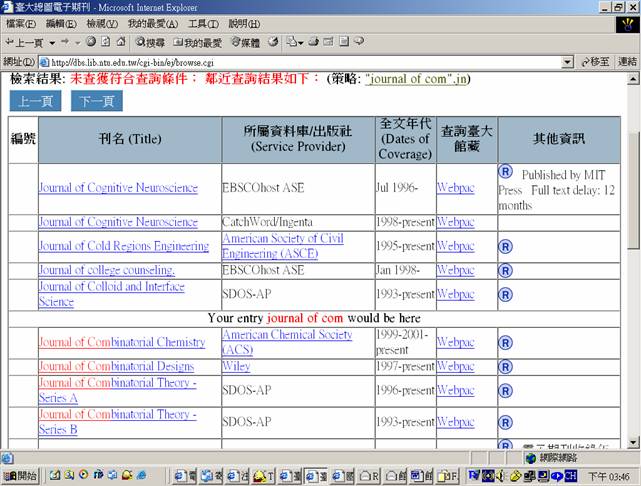Open the messenger toolbar icon
Screen dimensions: 641x486
[x=359, y=41]
